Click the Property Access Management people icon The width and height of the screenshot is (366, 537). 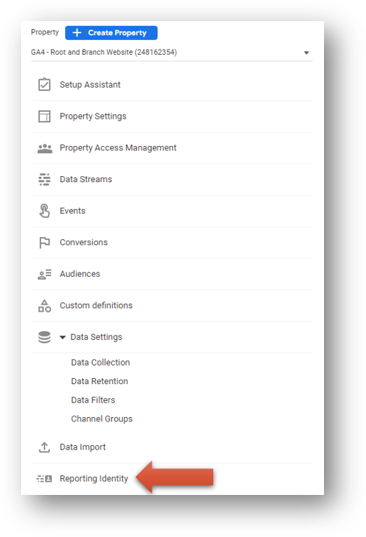tap(45, 148)
